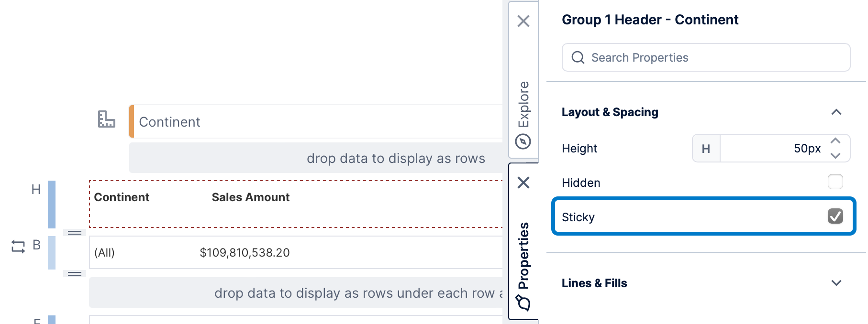868x324 pixels.
Task: Collapse the Layout & Spacing section
Action: (x=836, y=112)
